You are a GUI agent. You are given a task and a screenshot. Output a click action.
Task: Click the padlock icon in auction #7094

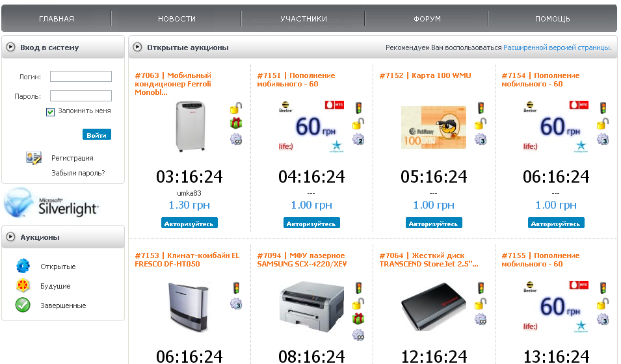coord(358,304)
